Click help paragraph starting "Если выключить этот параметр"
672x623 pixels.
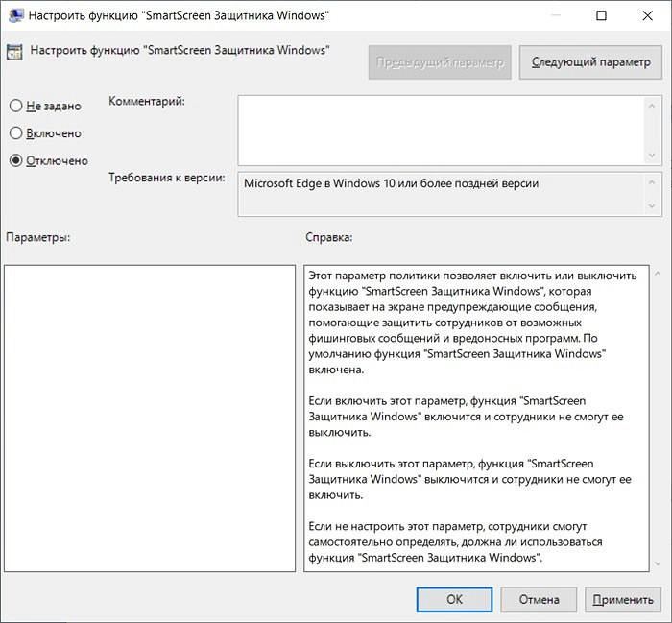point(469,479)
